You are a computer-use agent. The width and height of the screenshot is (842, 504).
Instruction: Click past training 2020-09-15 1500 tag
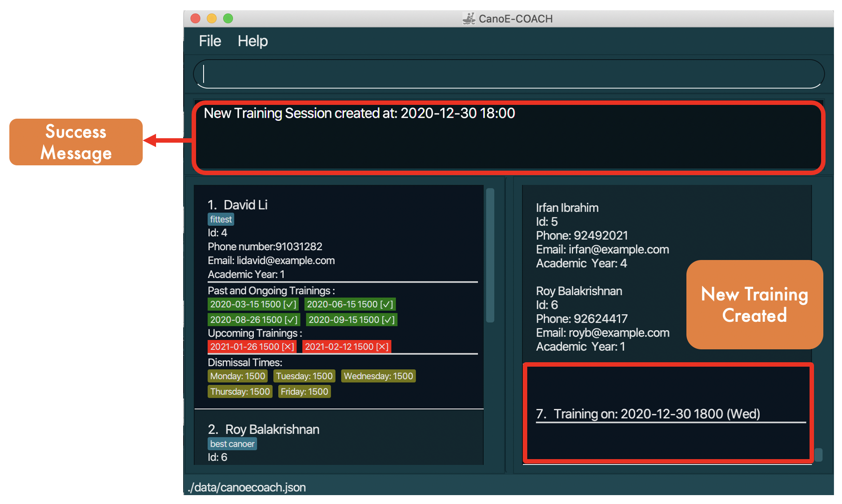coord(352,320)
